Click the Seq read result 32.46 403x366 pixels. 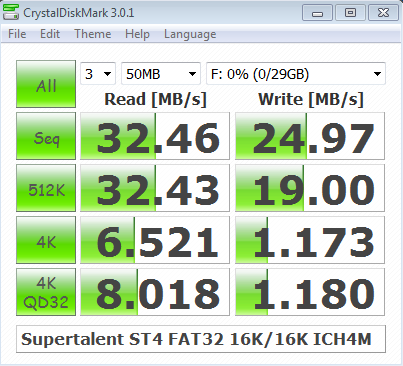click(155, 136)
